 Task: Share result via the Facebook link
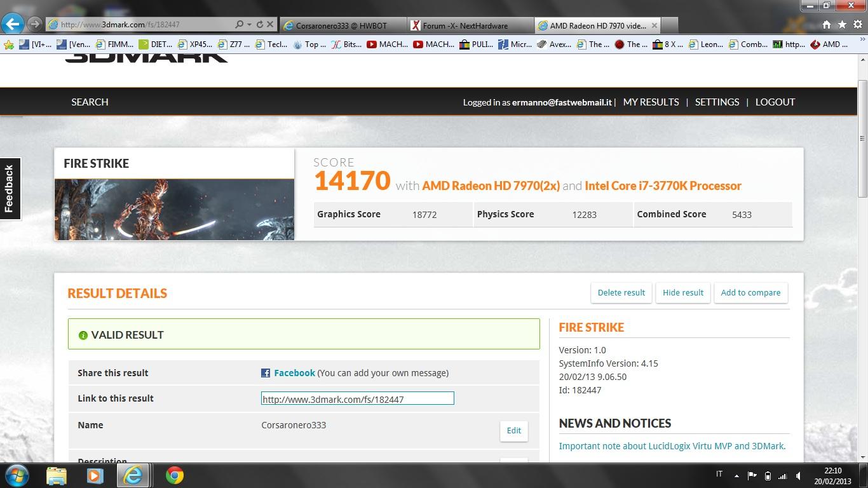click(x=294, y=373)
